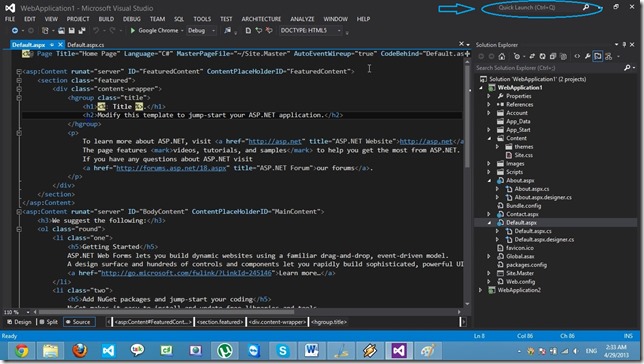Click the View Code icon in Solution Explorer
This screenshot has width=644, height=364.
coord(577,56)
